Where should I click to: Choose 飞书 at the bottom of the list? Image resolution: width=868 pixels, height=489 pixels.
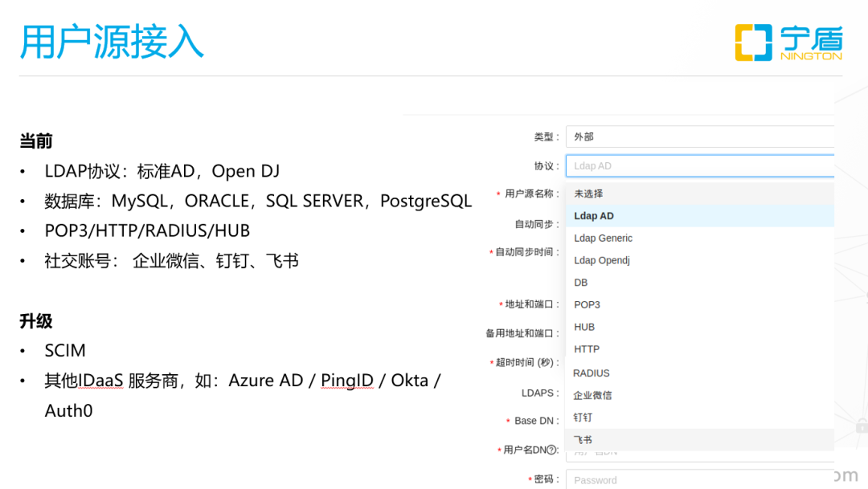[x=700, y=439]
